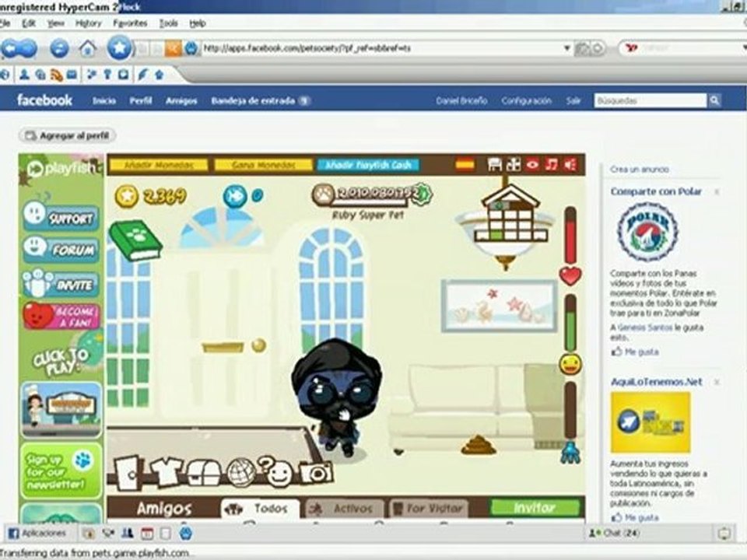The image size is (747, 560).
Task: Switch to the Todos friends tab
Action: click(x=260, y=509)
